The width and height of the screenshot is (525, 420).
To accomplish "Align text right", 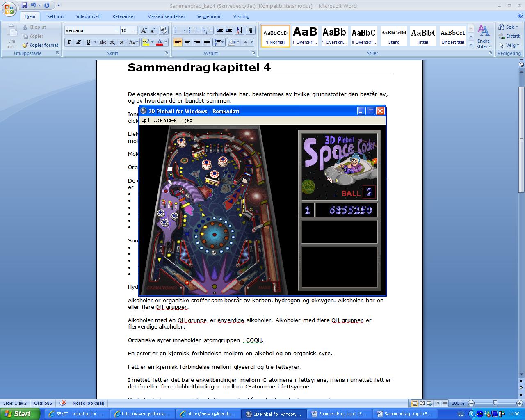I will tap(197, 42).
